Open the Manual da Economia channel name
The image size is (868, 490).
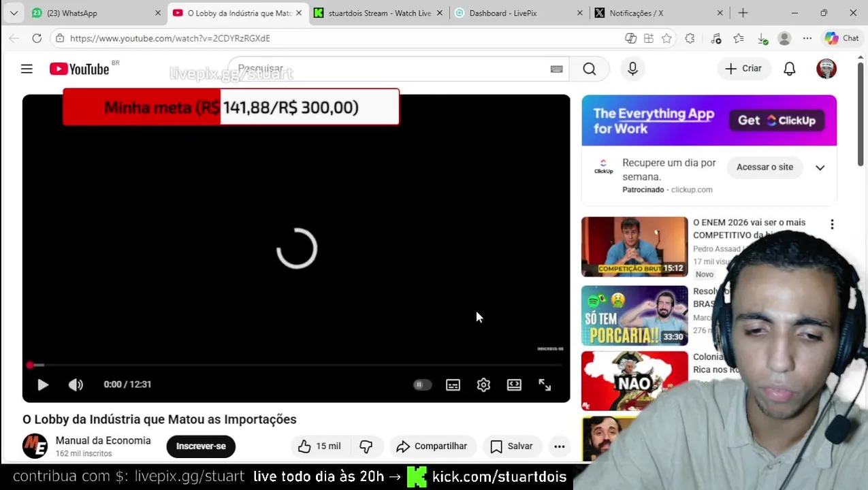(103, 440)
